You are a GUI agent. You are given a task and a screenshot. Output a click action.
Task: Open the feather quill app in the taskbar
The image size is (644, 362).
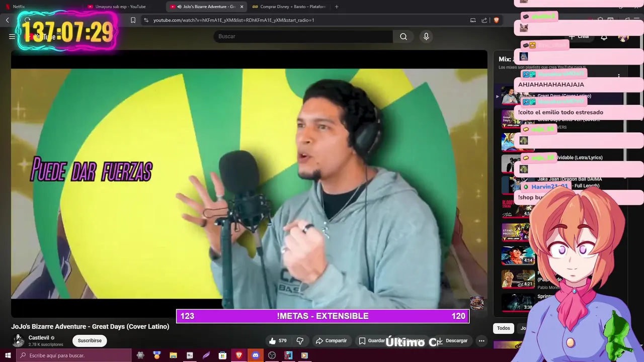coord(206,355)
